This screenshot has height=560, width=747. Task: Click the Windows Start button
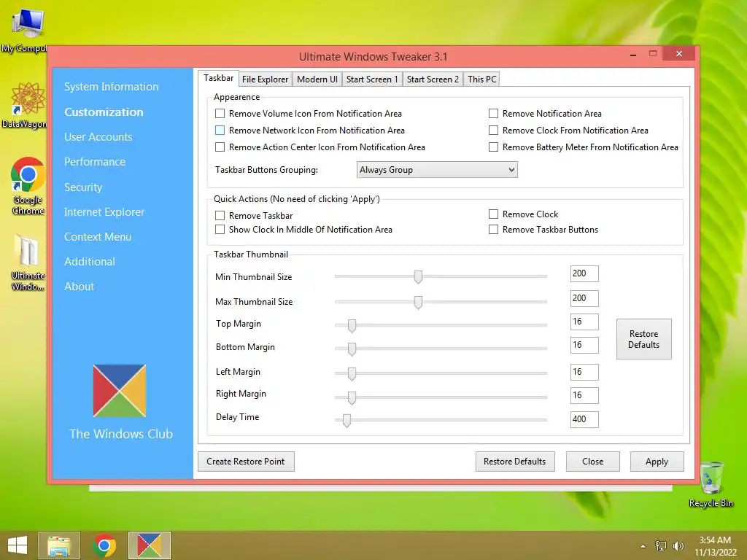pyautogui.click(x=18, y=545)
